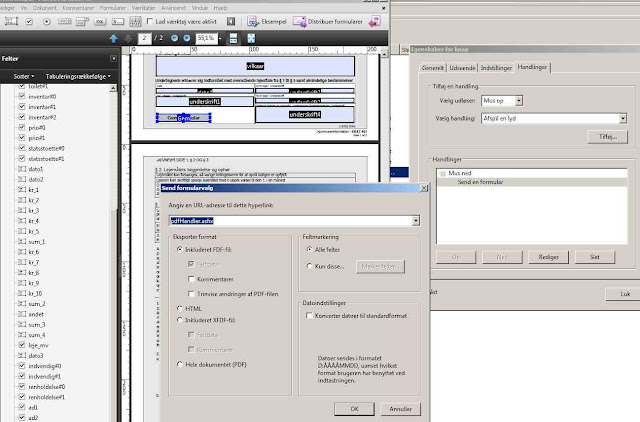
Task: Close the Send formularvalg dialog
Action: click(x=424, y=188)
